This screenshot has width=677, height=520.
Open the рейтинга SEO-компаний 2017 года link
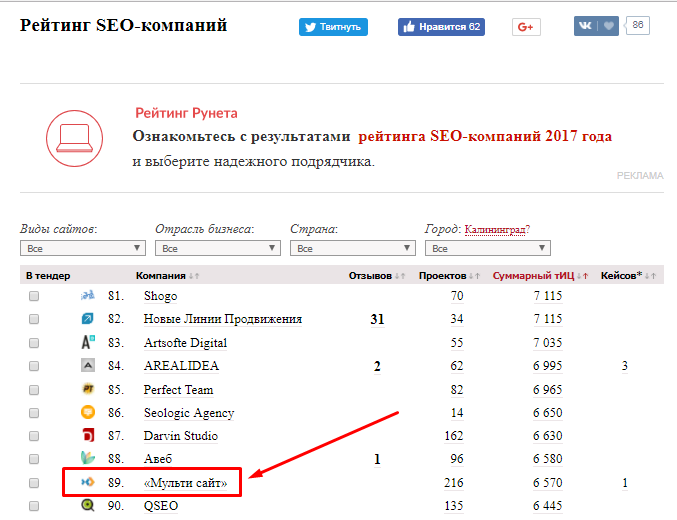pyautogui.click(x=485, y=136)
